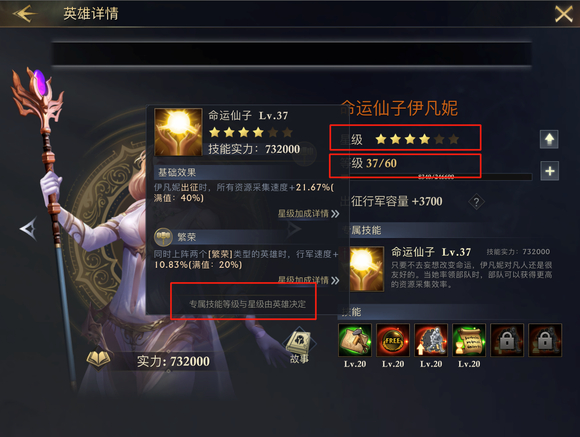This screenshot has height=437, width=580.
Task: Select the fourth scroll skill icon
Action: 469,340
